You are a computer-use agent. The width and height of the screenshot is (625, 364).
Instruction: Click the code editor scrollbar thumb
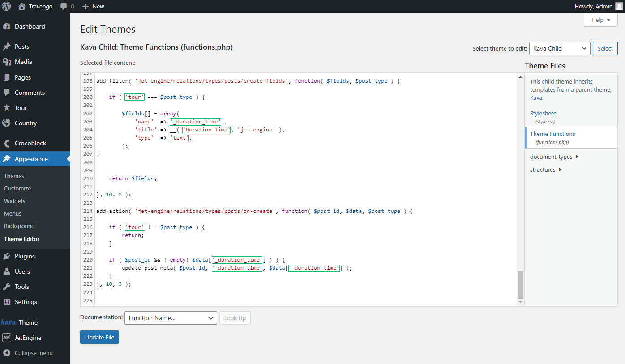(520, 284)
